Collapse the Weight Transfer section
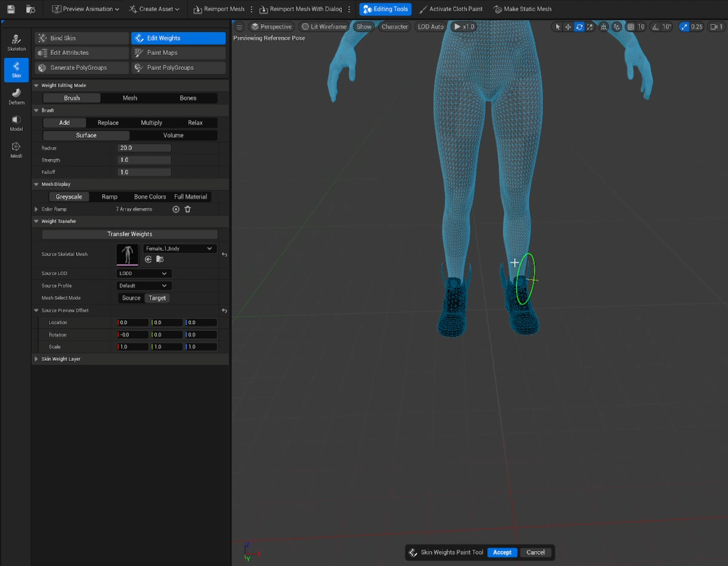 click(x=36, y=221)
